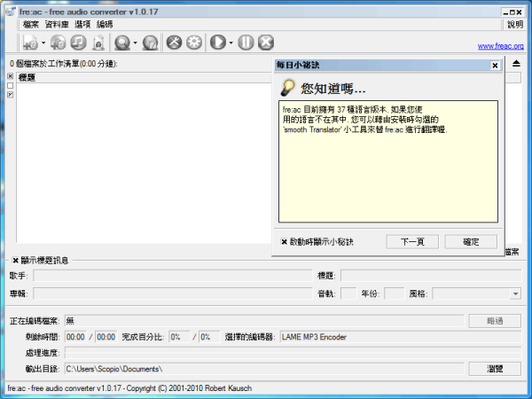Click the 瀏覽 button for output directory
532x399 pixels.
coord(495,369)
